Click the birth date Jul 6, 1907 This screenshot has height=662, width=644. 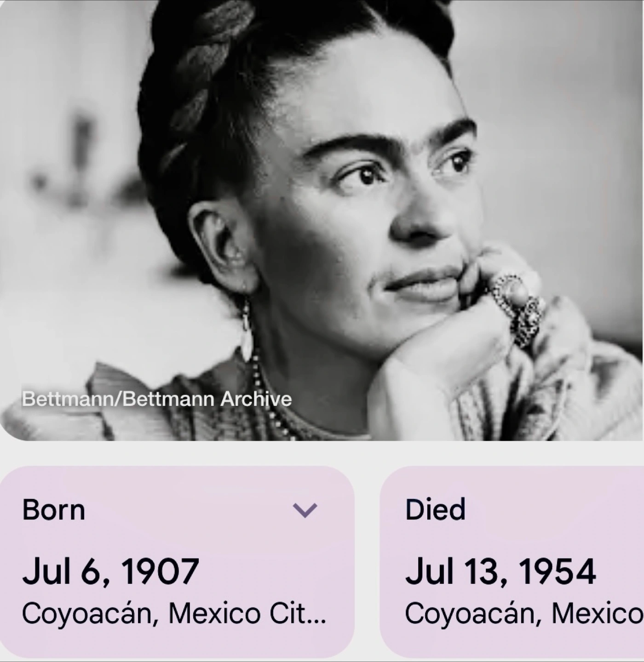[110, 571]
